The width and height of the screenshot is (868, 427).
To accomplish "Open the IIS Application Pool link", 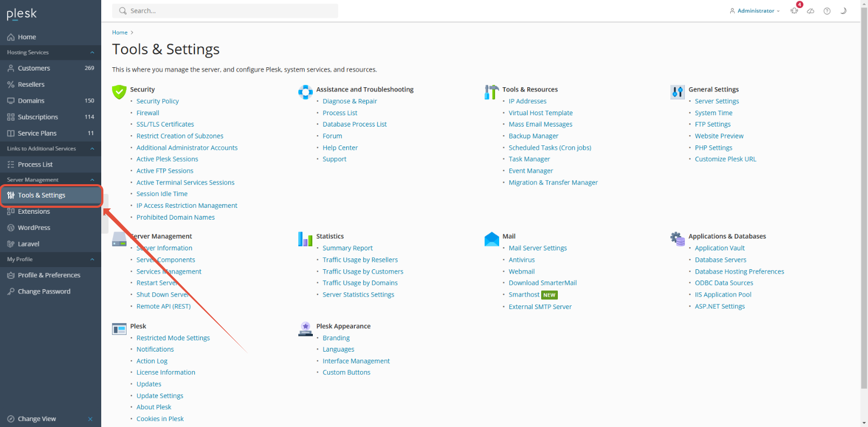I will pyautogui.click(x=723, y=295).
